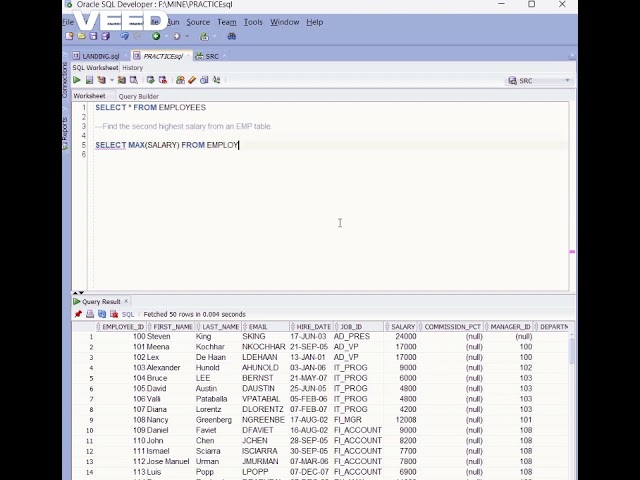The height and width of the screenshot is (480, 640).
Task: Open the Help menu
Action: tap(315, 22)
